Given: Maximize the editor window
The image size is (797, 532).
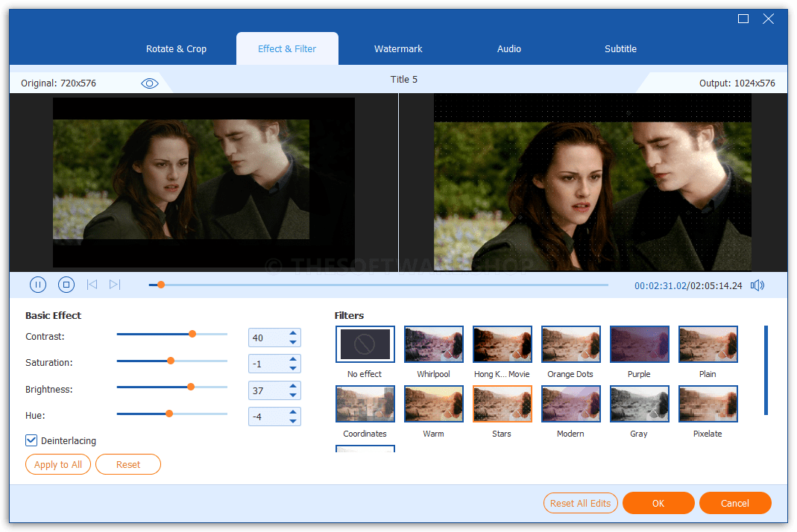Looking at the screenshot, I should 743,19.
